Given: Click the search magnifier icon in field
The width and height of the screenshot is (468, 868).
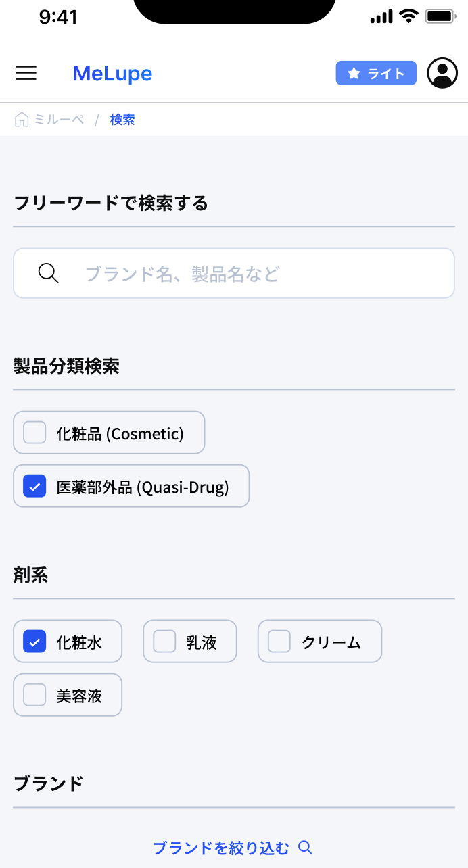Looking at the screenshot, I should pos(48,274).
